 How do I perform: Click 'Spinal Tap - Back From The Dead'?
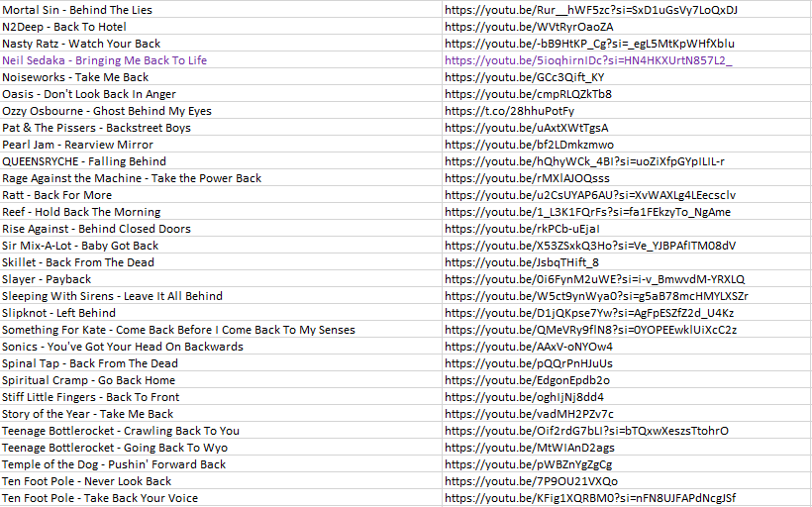coord(221,363)
